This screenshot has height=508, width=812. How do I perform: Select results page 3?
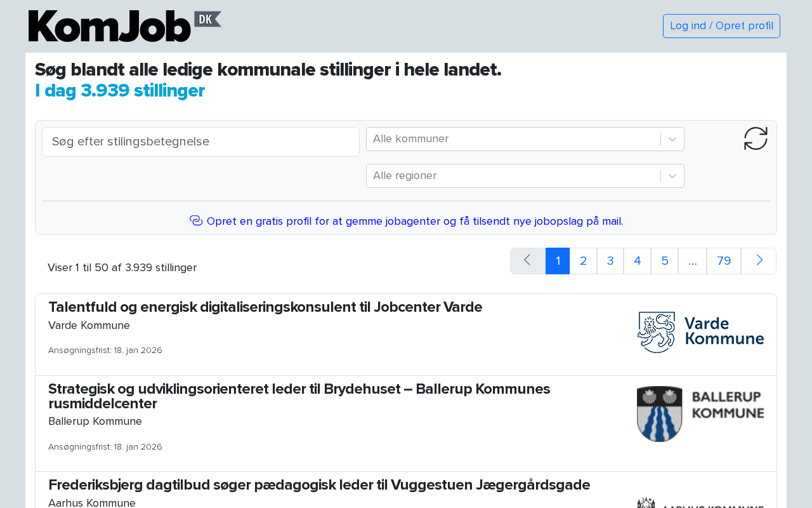pos(610,261)
